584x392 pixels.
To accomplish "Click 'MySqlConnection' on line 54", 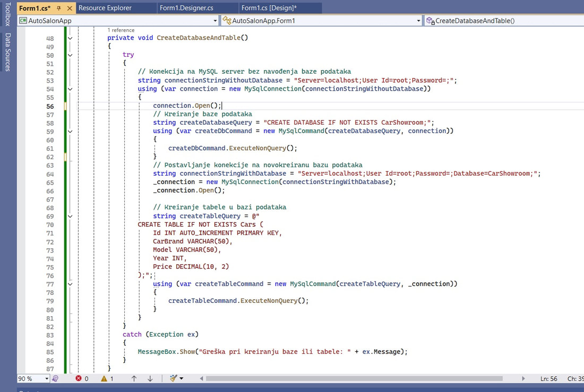I will point(273,89).
